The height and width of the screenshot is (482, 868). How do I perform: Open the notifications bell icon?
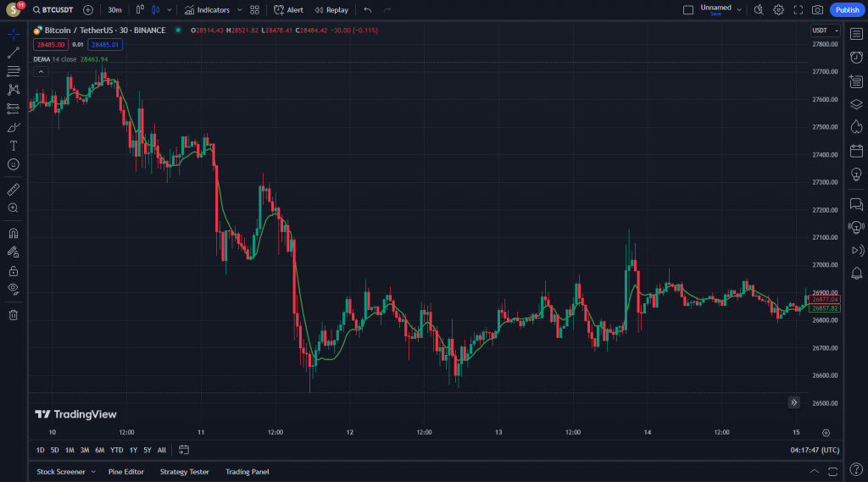point(856,273)
